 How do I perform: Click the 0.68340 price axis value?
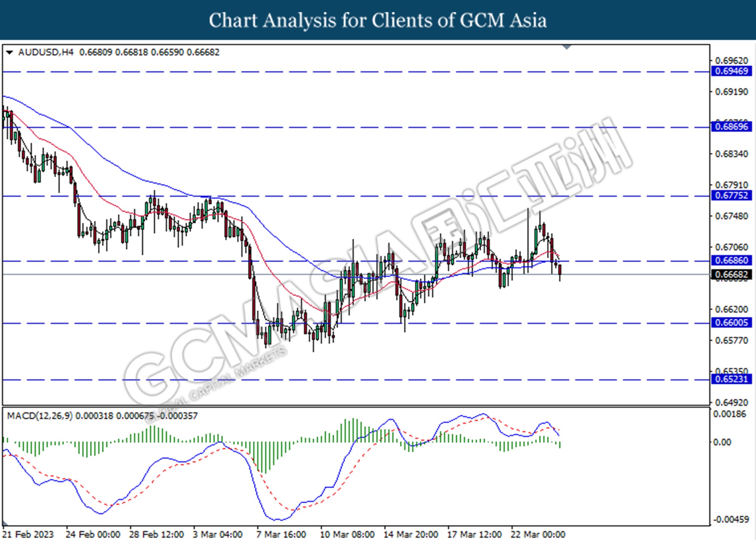click(x=731, y=154)
